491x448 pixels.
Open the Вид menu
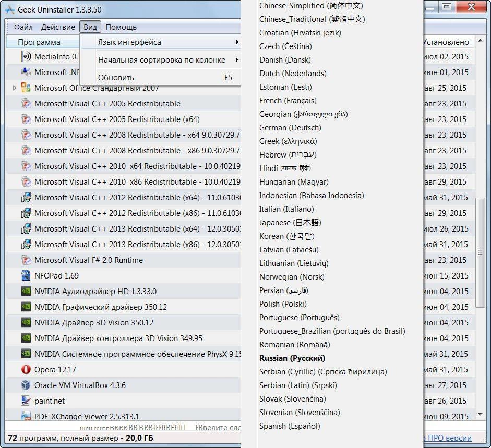click(90, 27)
